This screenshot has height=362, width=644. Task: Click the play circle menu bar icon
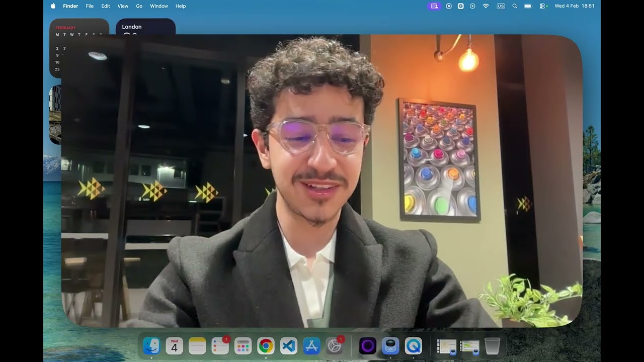[472, 6]
